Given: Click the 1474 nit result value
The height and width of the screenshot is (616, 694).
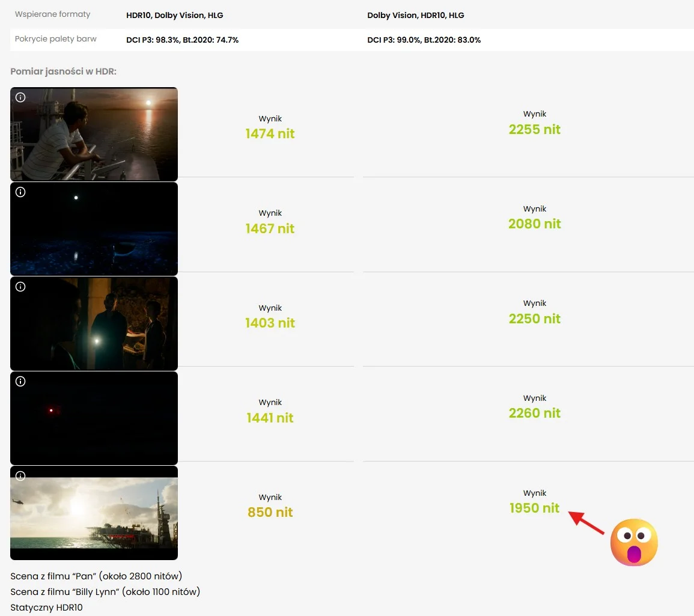Looking at the screenshot, I should point(270,133).
